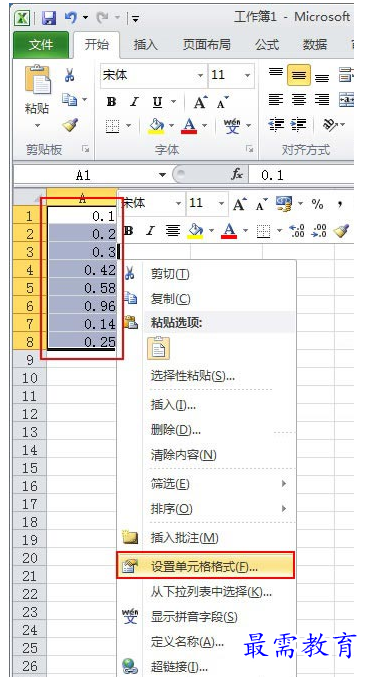The image size is (365, 677).
Task: Expand the Name Box dropdown arrow
Action: (162, 175)
